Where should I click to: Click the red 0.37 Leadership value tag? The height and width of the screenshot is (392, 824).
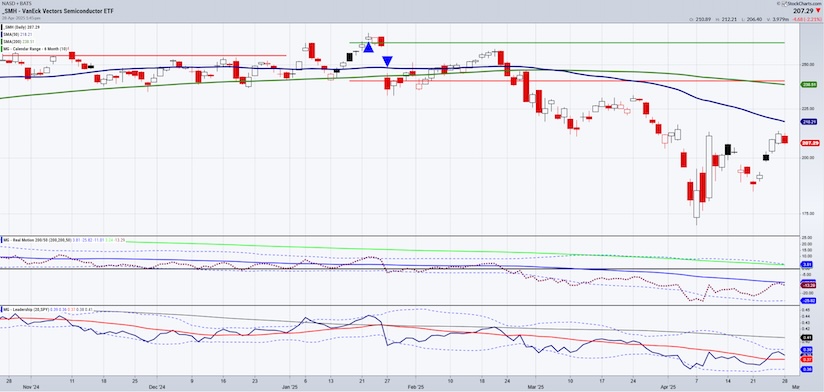(808, 359)
